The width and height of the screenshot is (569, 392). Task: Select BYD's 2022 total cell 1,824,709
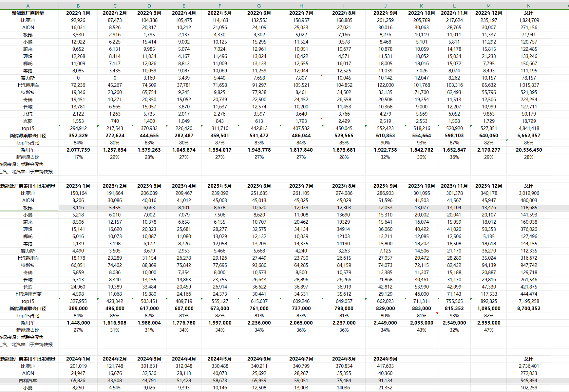(x=529, y=20)
